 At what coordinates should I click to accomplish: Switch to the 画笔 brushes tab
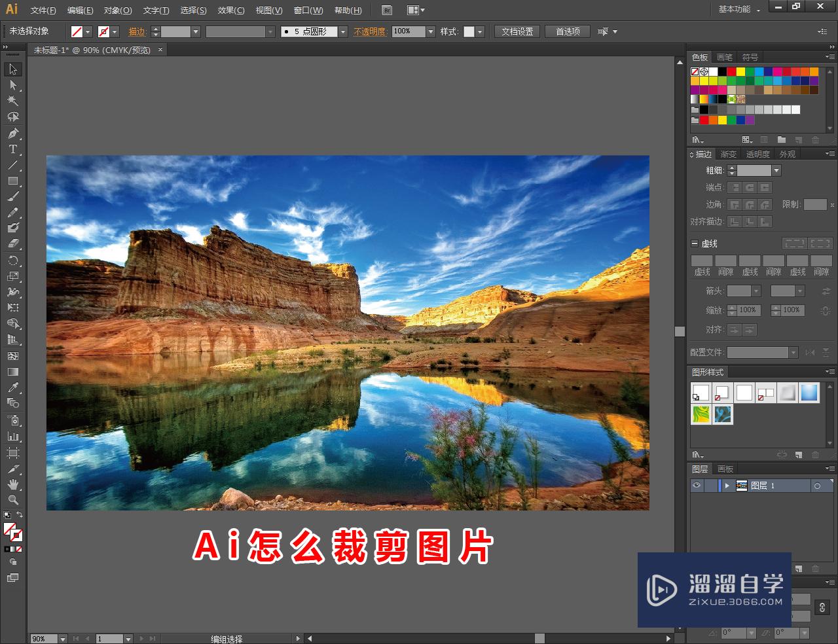coord(725,58)
